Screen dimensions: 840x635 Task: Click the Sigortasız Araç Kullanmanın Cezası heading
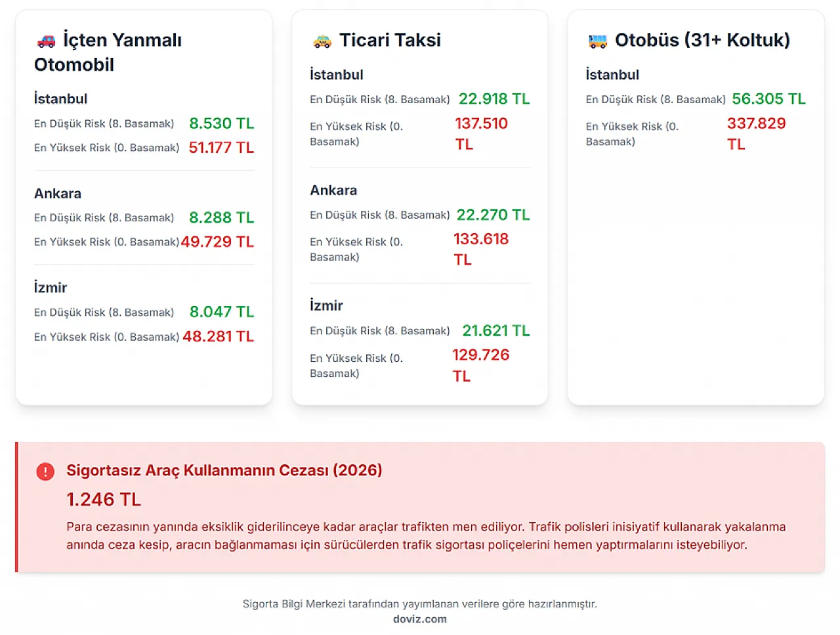224,470
